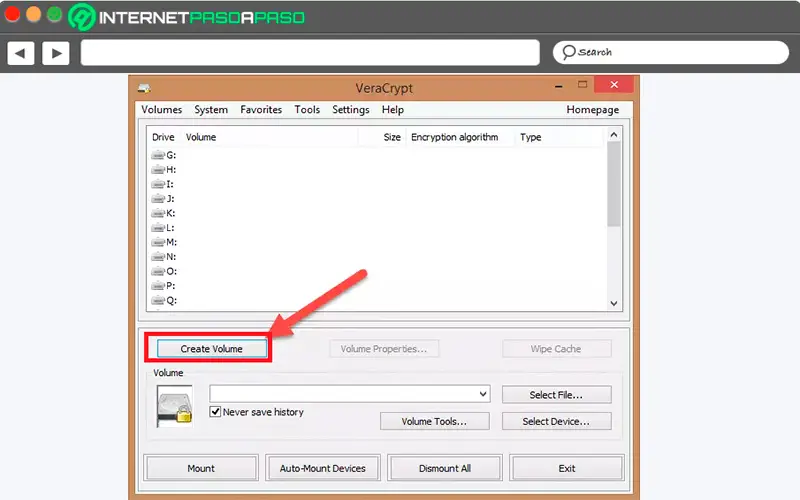Image resolution: width=800 pixels, height=500 pixels.
Task: Click the InternetPasoAPaso logo
Action: click(x=187, y=17)
